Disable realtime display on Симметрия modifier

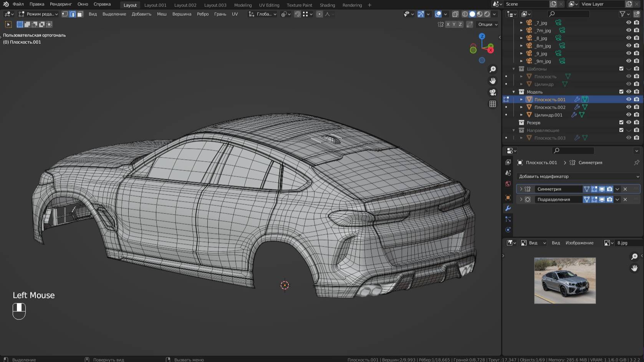pyautogui.click(x=602, y=189)
